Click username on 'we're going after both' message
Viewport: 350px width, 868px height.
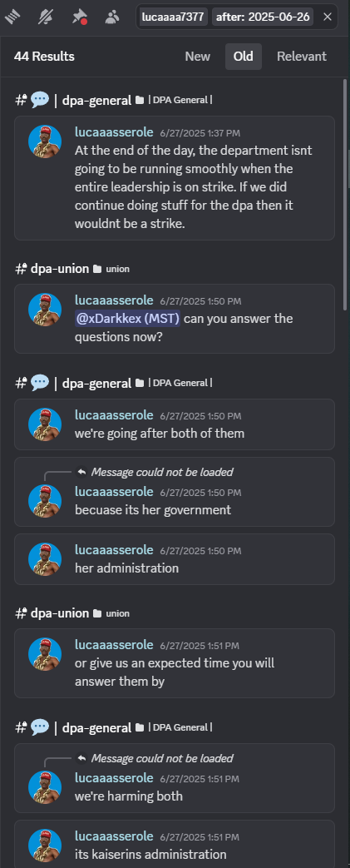114,415
